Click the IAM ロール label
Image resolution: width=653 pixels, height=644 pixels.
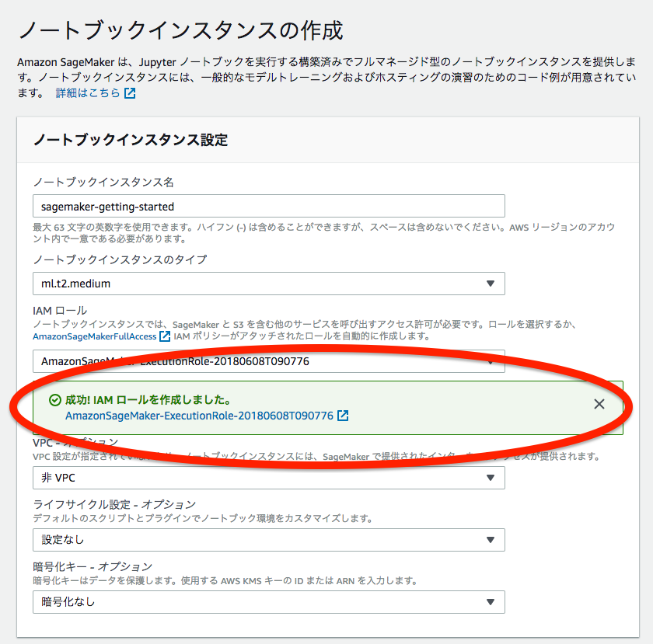click(60, 311)
